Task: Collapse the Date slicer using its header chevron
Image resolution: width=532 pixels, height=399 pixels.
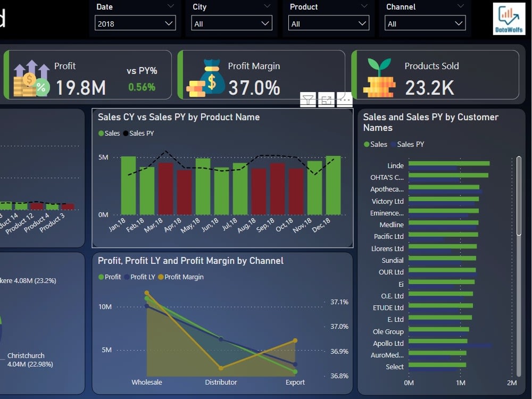Action: coord(171,6)
